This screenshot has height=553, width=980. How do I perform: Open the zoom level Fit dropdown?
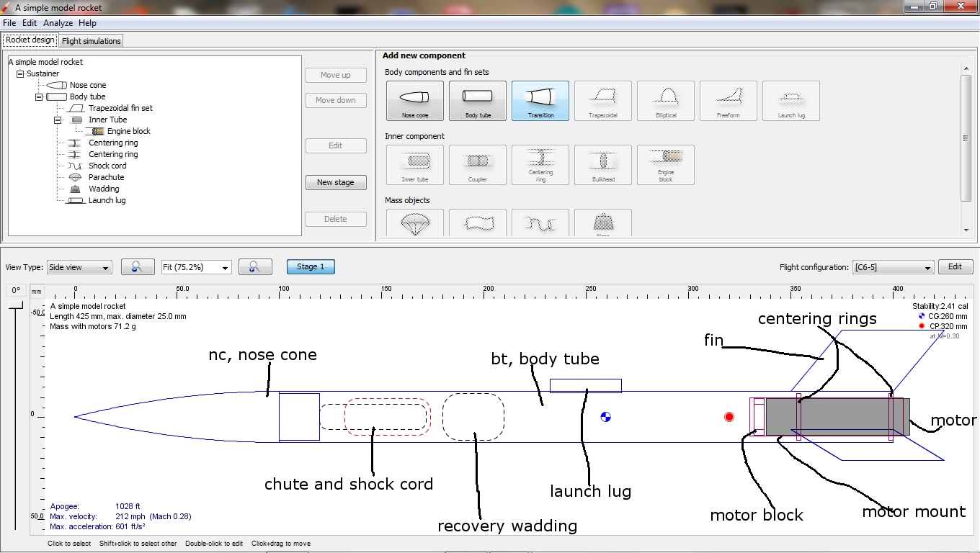point(196,267)
